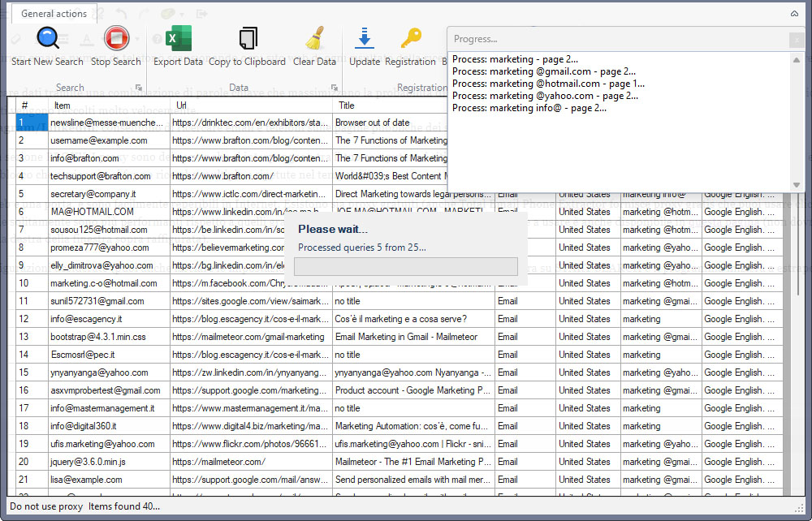This screenshot has width=812, height=521.
Task: Select row 1 number cell
Action: (x=32, y=123)
